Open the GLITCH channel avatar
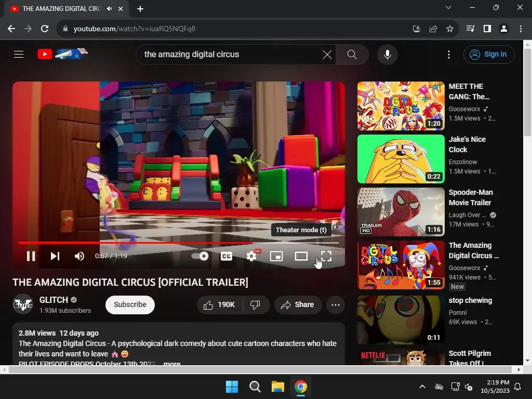The height and width of the screenshot is (399, 532). [x=23, y=304]
